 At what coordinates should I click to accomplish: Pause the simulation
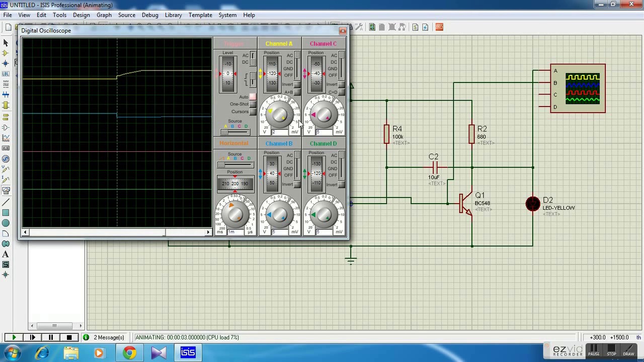(x=51, y=337)
